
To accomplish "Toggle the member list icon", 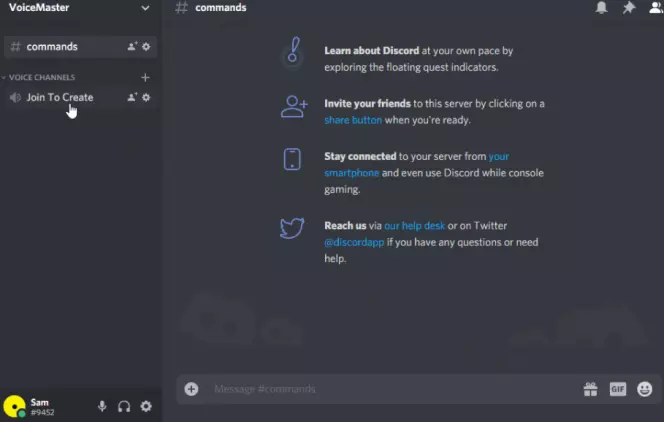I will pyautogui.click(x=656, y=8).
